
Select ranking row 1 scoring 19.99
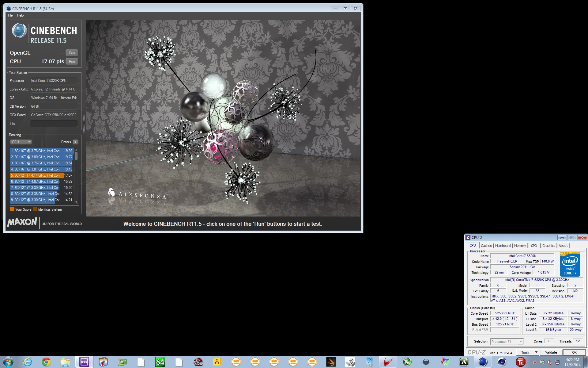coord(42,151)
